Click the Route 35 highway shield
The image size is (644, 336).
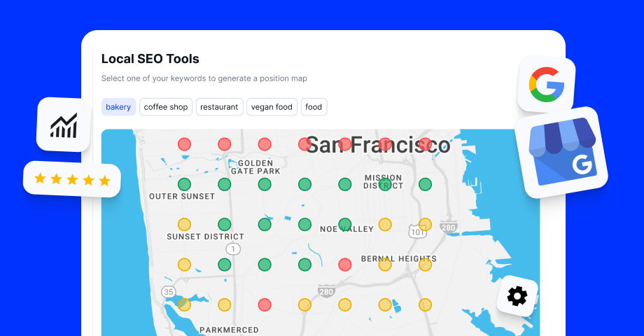pyautogui.click(x=169, y=292)
